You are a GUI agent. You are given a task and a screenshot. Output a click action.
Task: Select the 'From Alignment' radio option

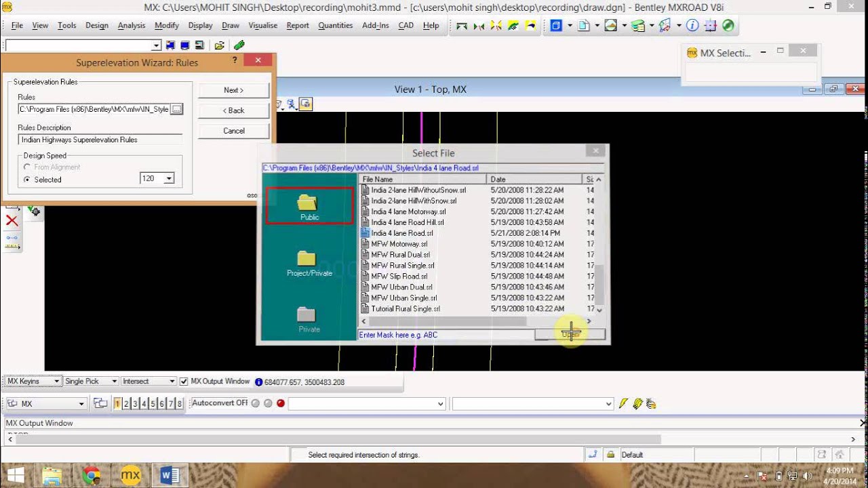[x=27, y=167]
